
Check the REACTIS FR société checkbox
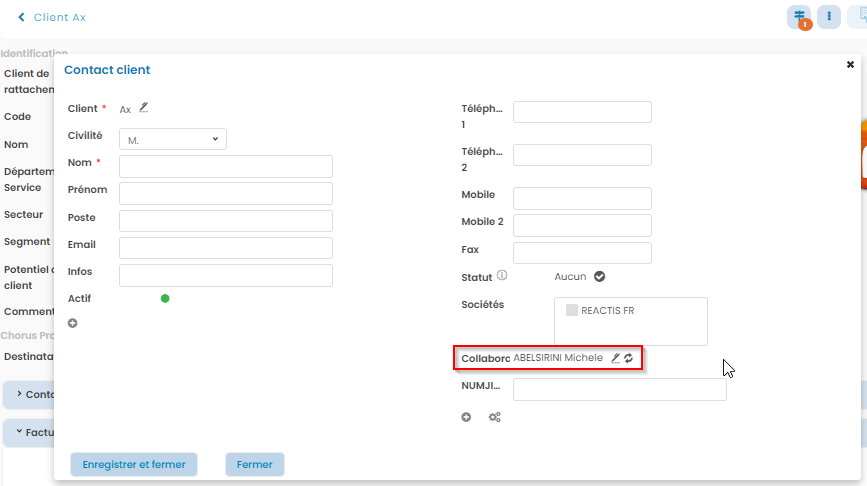pos(572,310)
